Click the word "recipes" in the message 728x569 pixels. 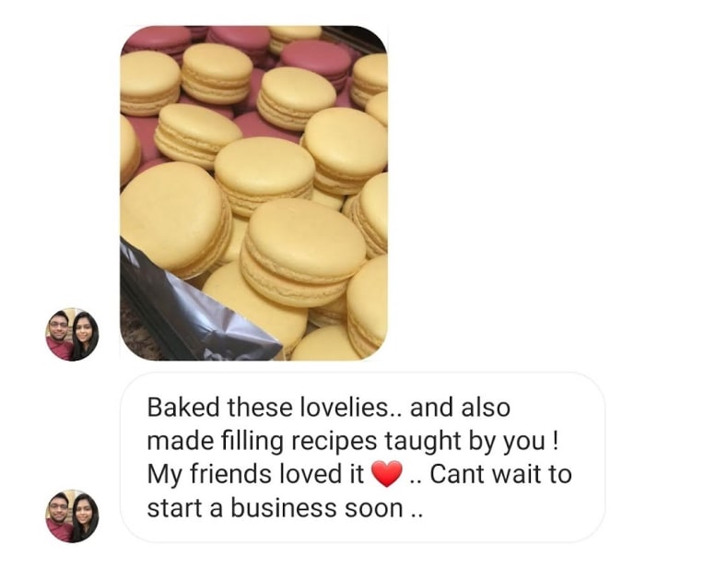pos(335,441)
